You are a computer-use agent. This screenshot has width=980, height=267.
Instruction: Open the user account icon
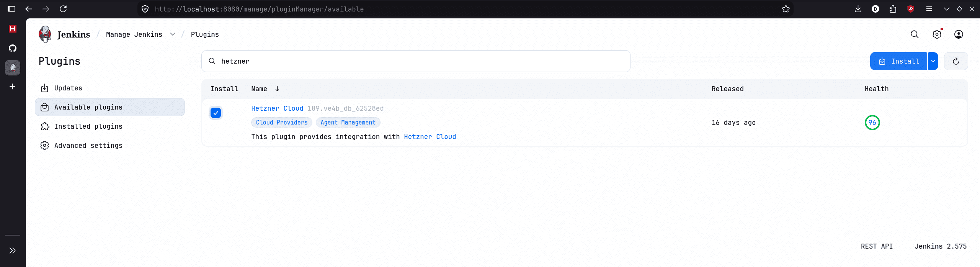(959, 34)
